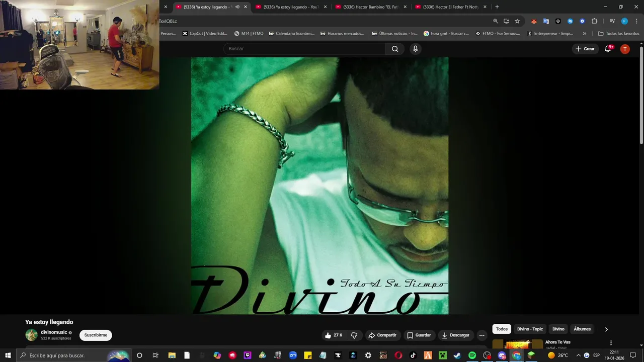Open the Horarios mercados bookmark
This screenshot has width=644, height=362.
[342, 34]
